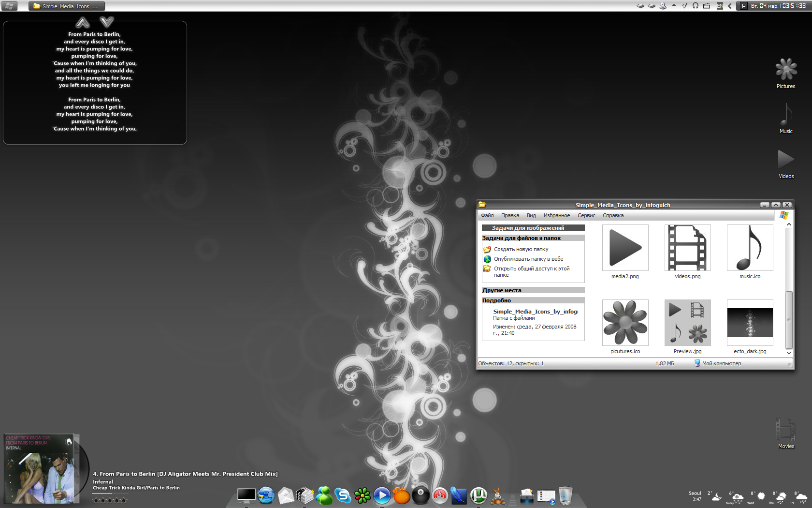Launch uTorrent from the dock

click(478, 495)
